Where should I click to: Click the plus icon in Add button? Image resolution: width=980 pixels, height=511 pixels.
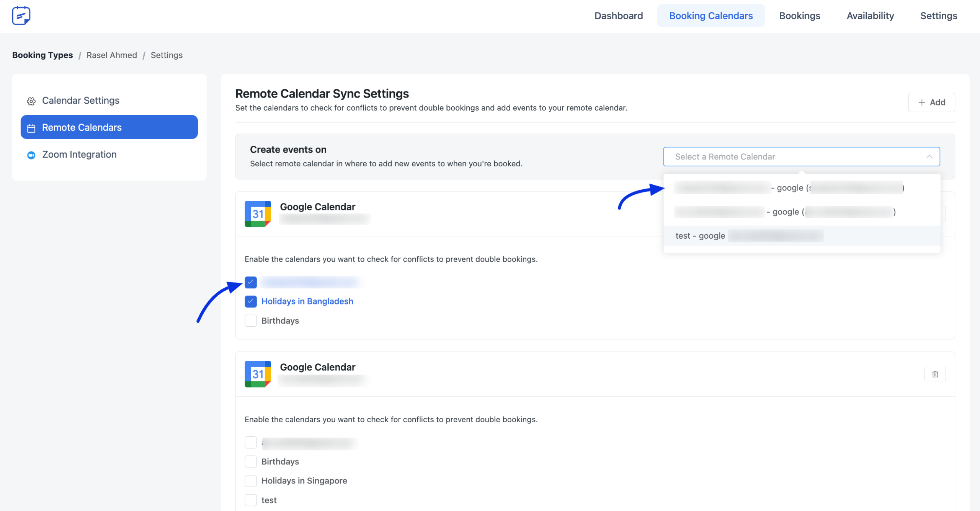tap(922, 102)
